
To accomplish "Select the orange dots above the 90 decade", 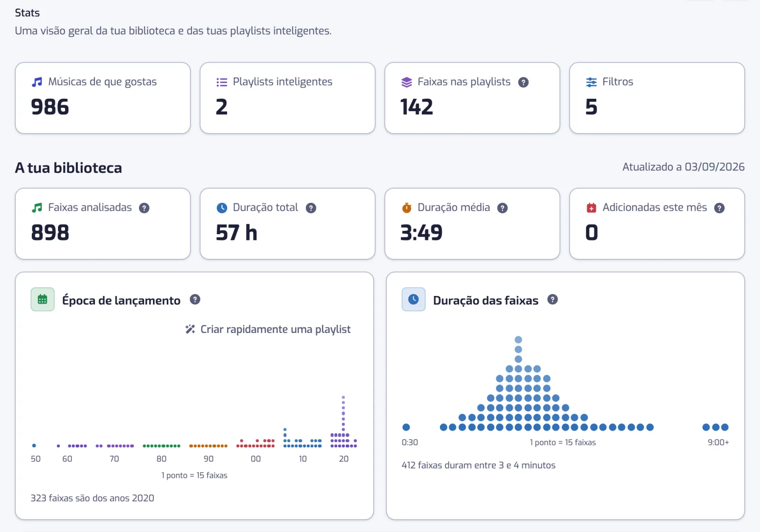I will click(x=209, y=446).
